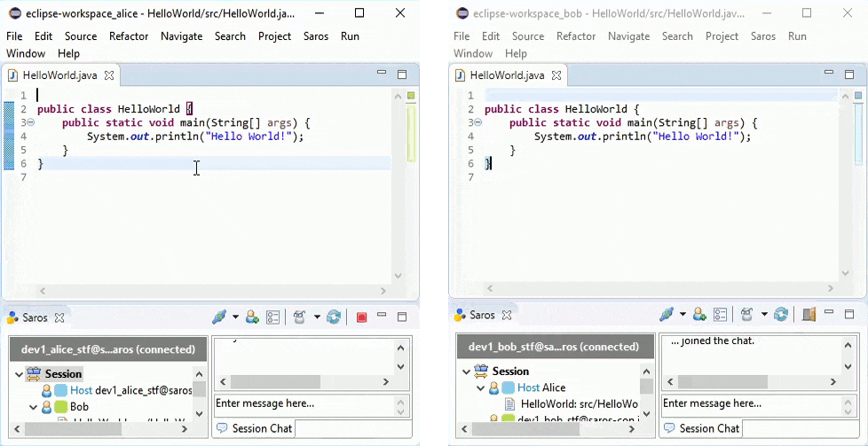Click consistency refresh icon in Bob's Saros view
Screen dimensions: 868x446
(x=781, y=315)
